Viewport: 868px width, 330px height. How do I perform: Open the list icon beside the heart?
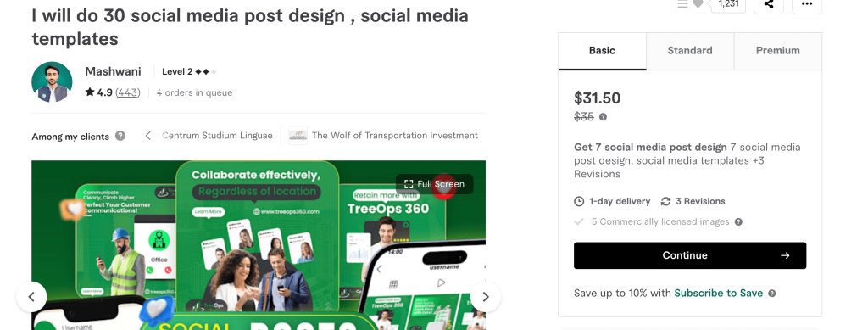(x=682, y=4)
